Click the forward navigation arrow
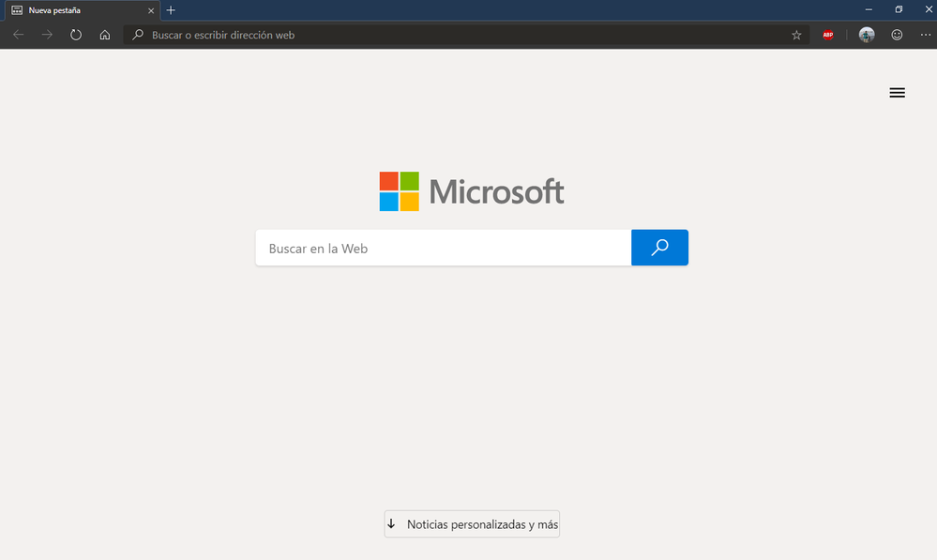 point(47,35)
